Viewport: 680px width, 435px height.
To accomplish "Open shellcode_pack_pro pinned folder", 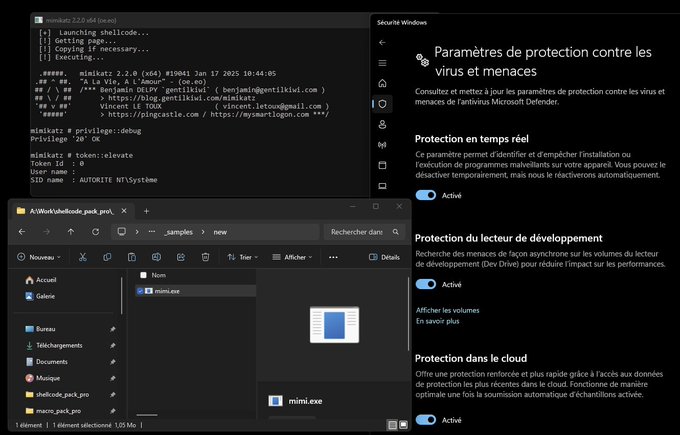I will coord(57,395).
